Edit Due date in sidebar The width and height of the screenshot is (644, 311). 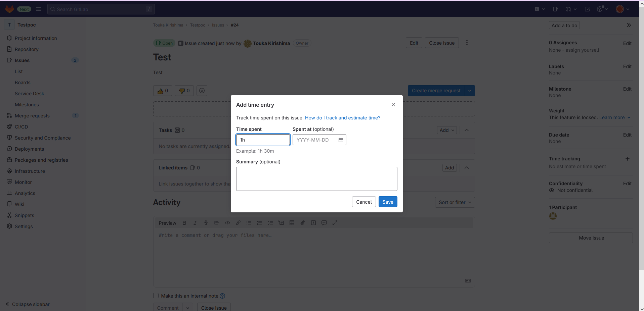pyautogui.click(x=627, y=135)
